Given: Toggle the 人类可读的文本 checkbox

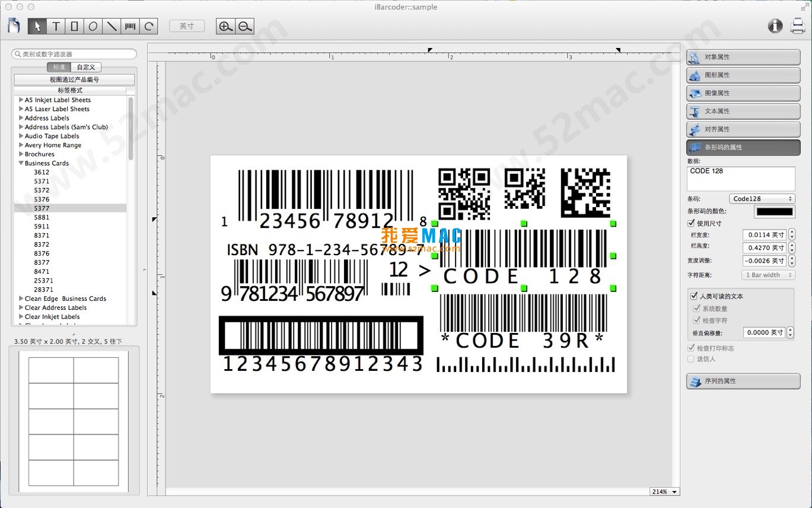Looking at the screenshot, I should pos(694,296).
